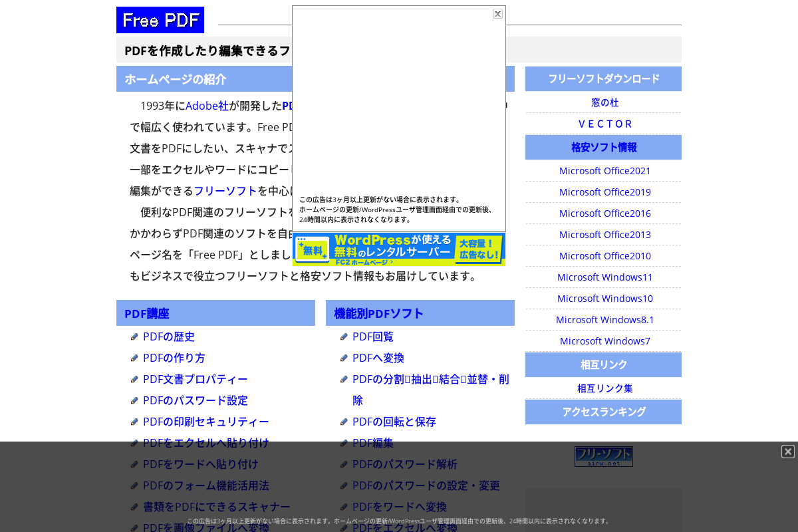Click pencil bullet beside PDFの作り方
Image resolution: width=798 pixels, height=532 pixels.
click(x=134, y=358)
